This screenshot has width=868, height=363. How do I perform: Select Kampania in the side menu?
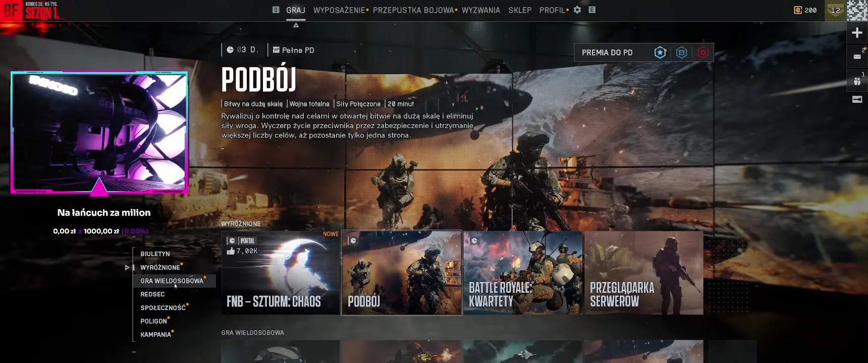tap(155, 335)
